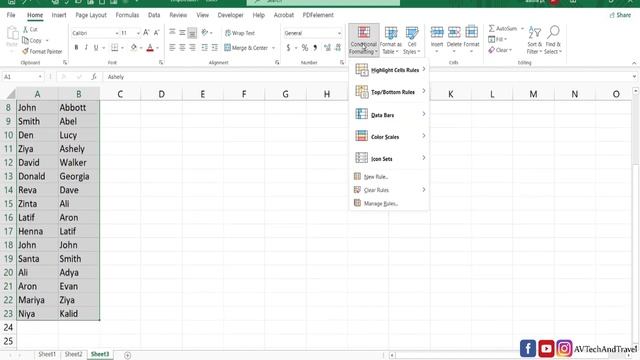This screenshot has height=360, width=640.
Task: Click the Borders icon
Action: [x=115, y=48]
